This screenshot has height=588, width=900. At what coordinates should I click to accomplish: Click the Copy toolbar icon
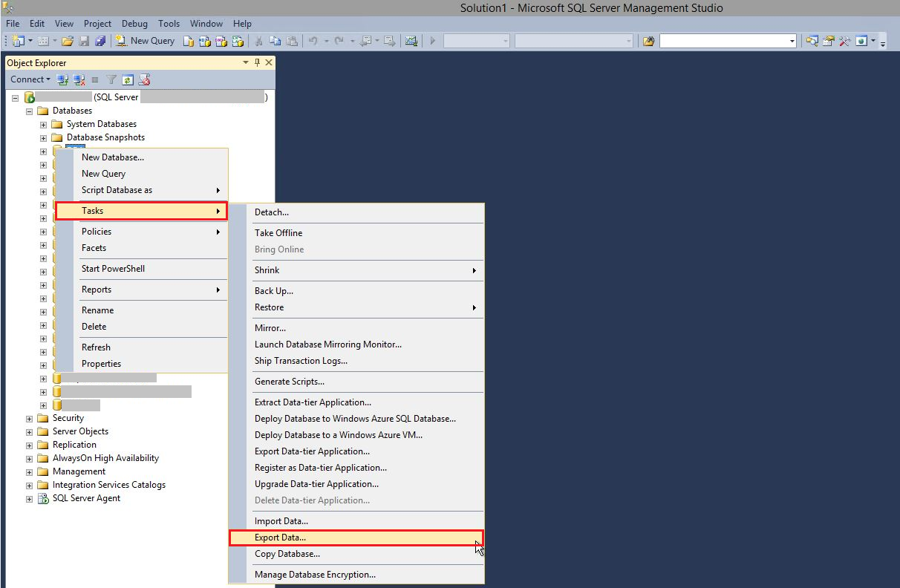point(275,41)
